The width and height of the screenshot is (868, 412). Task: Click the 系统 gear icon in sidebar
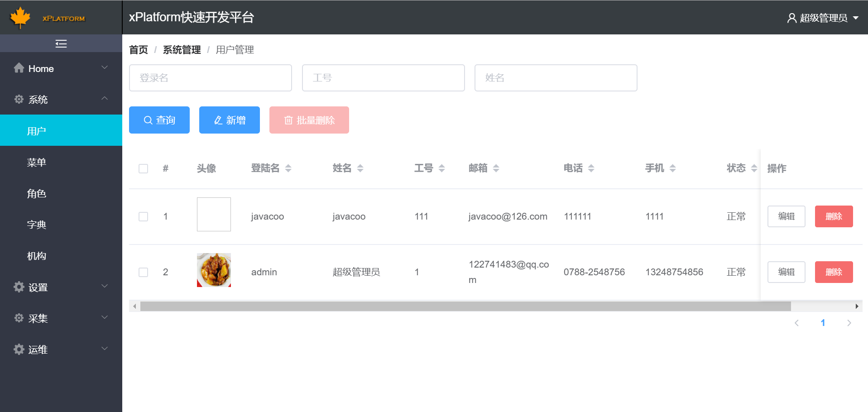[19, 99]
